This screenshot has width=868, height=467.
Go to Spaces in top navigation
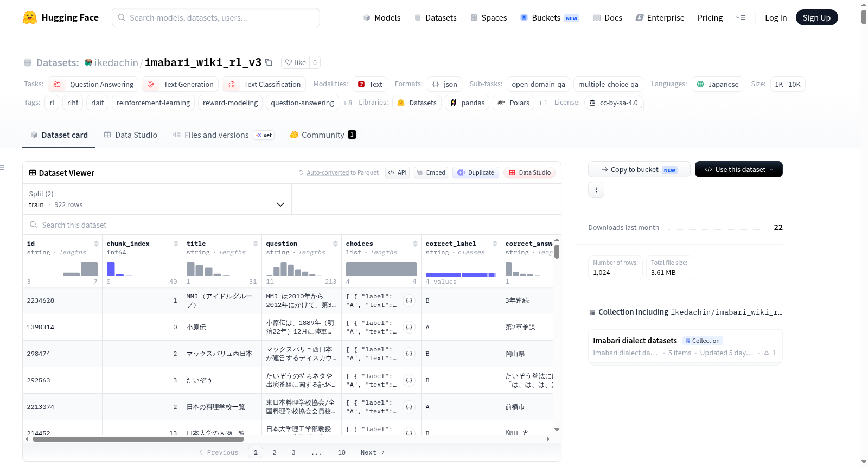tap(488, 17)
